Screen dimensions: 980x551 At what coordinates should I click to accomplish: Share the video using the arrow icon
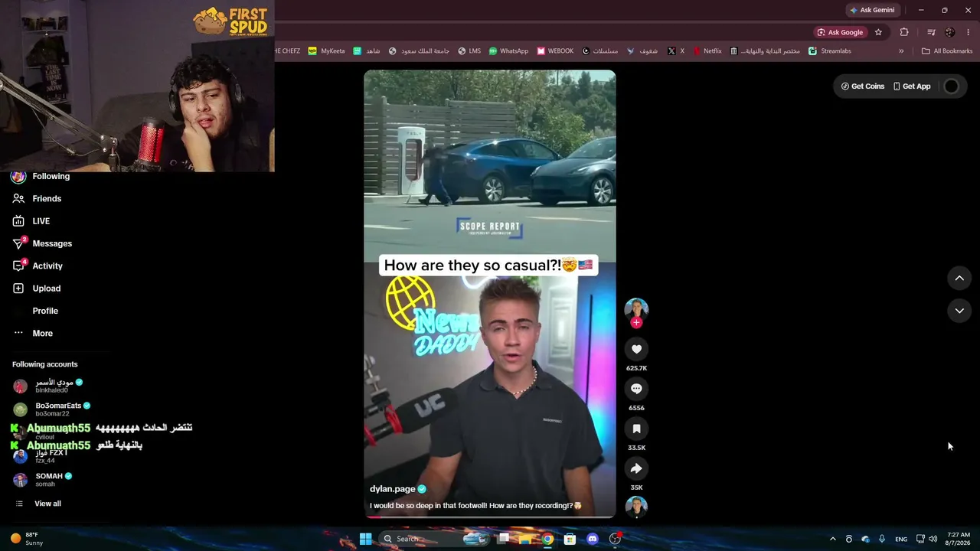point(636,468)
